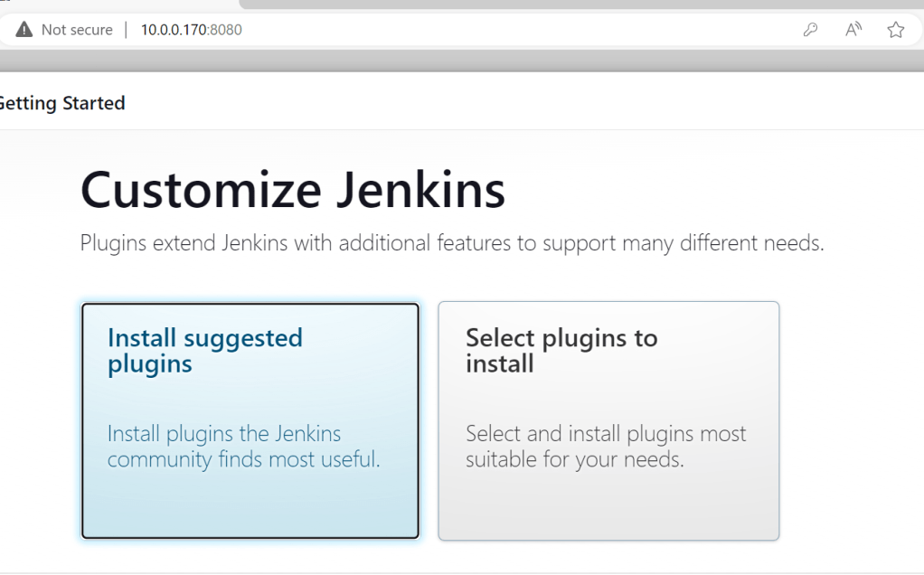Image resolution: width=924 pixels, height=575 pixels.
Task: Click the Not secure warning triangle icon
Action: [x=24, y=30]
